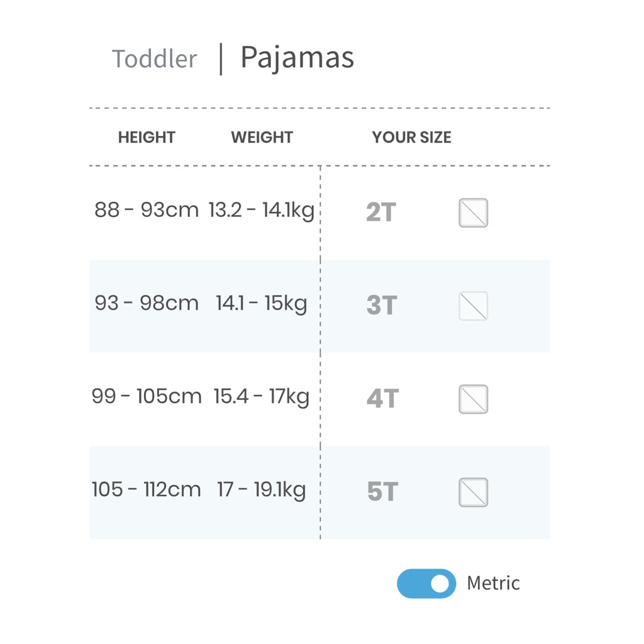Tick the 4T size checkbox
Image resolution: width=644 pixels, height=644 pixels.
(x=473, y=399)
